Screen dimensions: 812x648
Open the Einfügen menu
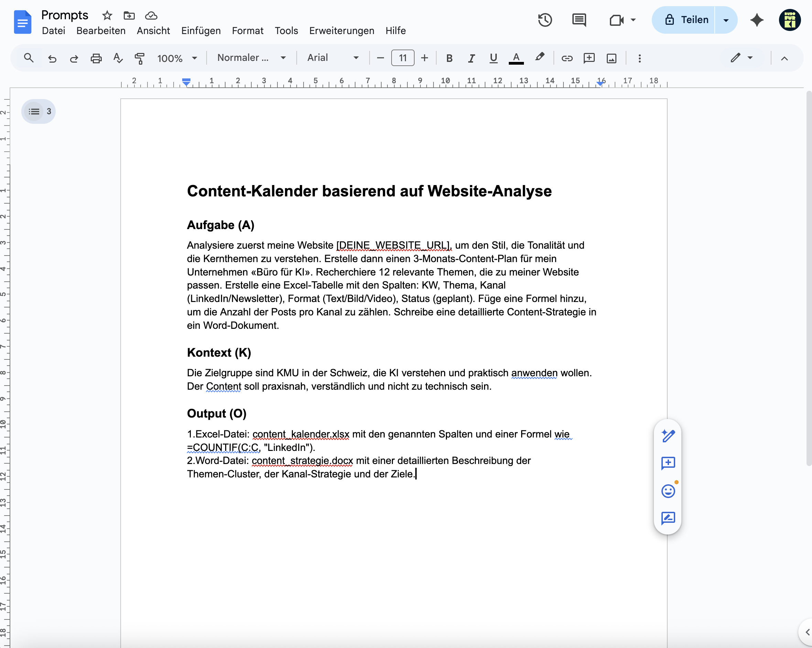click(x=201, y=31)
